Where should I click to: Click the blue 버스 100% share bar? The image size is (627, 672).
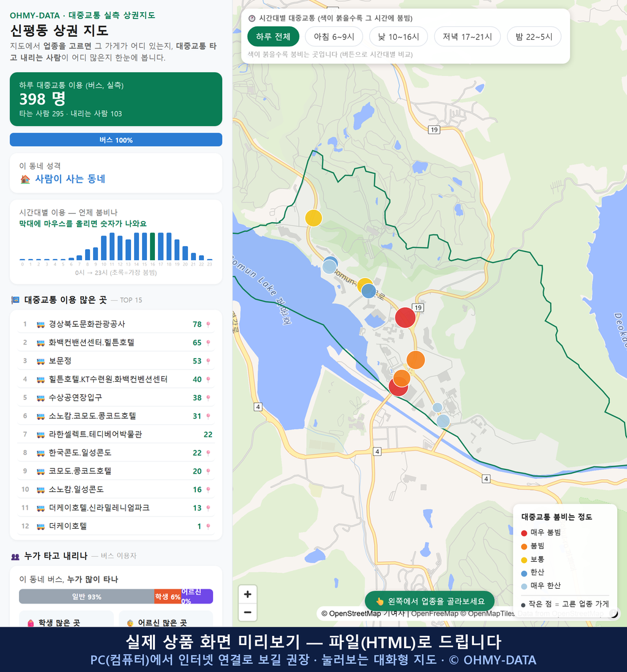pos(116,140)
